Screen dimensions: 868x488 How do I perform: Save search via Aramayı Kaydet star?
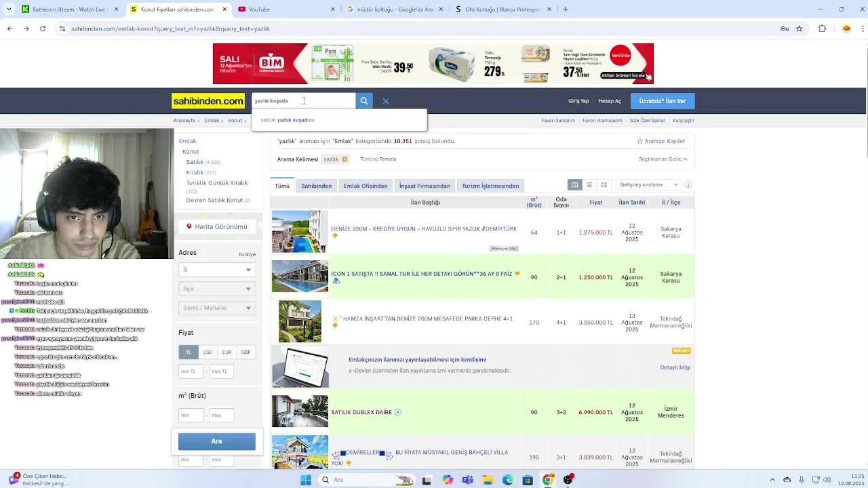[661, 141]
